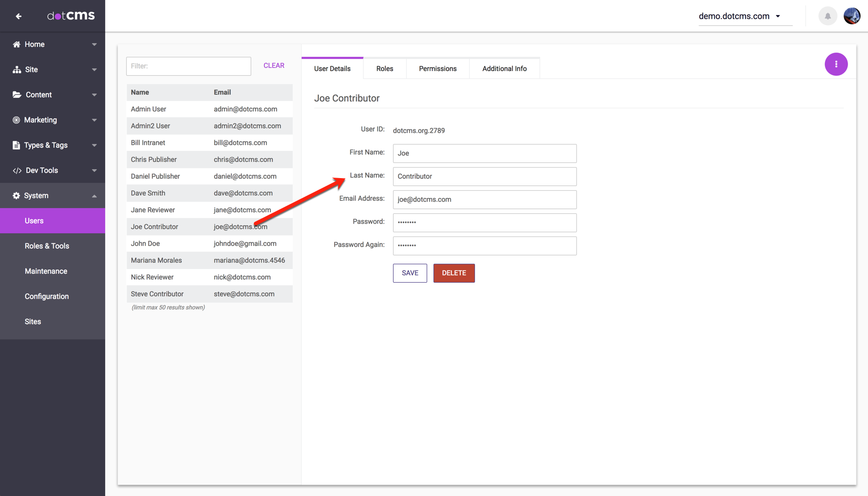This screenshot has width=868, height=496.
Task: Click the Marketing target icon
Action: [x=17, y=120]
